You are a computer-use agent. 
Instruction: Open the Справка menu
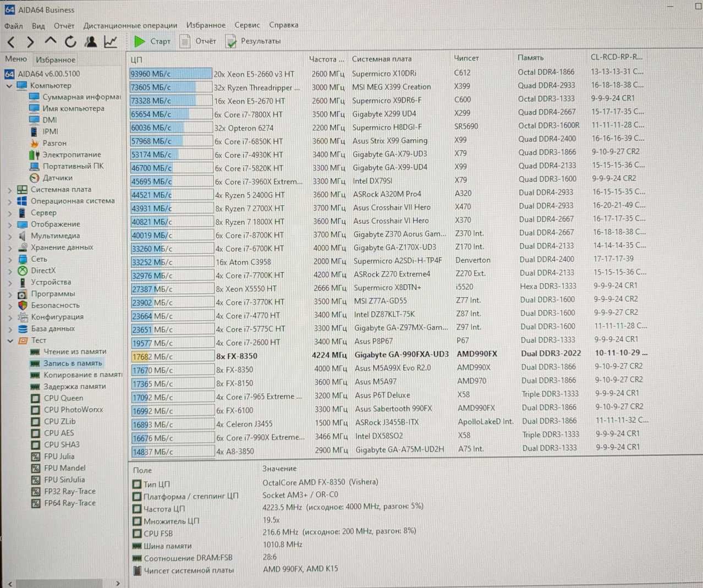click(284, 25)
